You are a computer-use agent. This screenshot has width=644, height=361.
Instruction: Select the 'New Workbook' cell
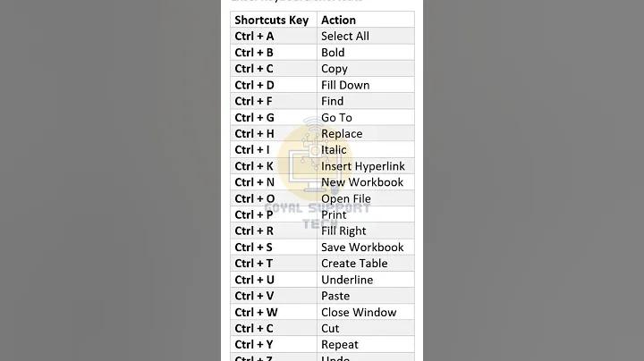pos(366,182)
